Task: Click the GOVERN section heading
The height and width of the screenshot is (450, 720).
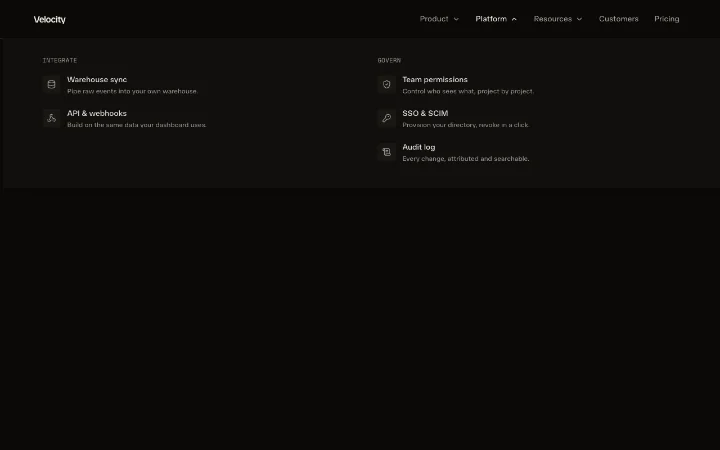Action: pos(389,60)
